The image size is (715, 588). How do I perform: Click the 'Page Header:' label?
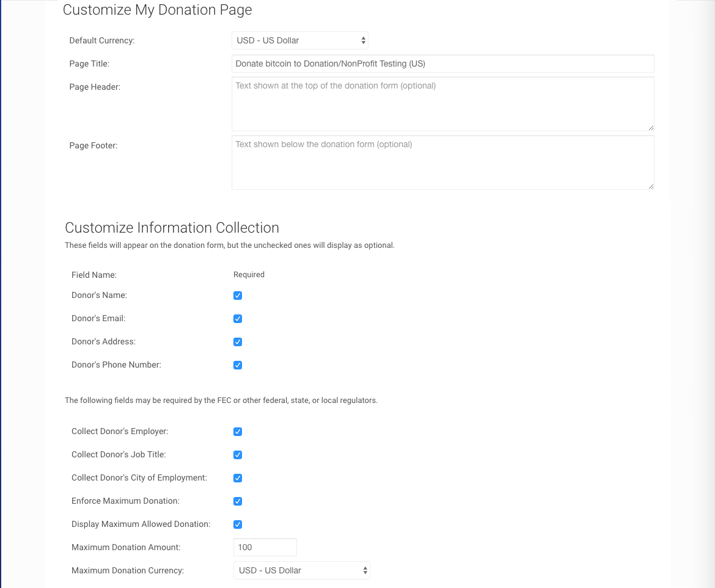[95, 87]
